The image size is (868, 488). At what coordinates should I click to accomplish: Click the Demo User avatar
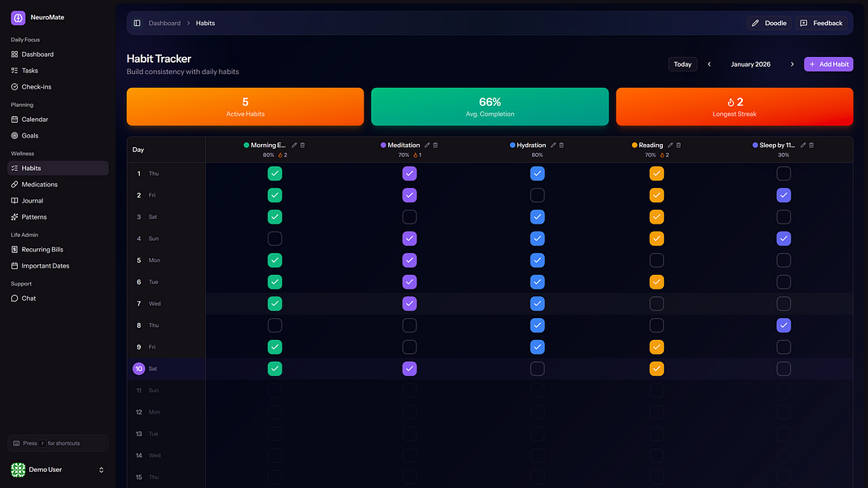click(x=18, y=470)
